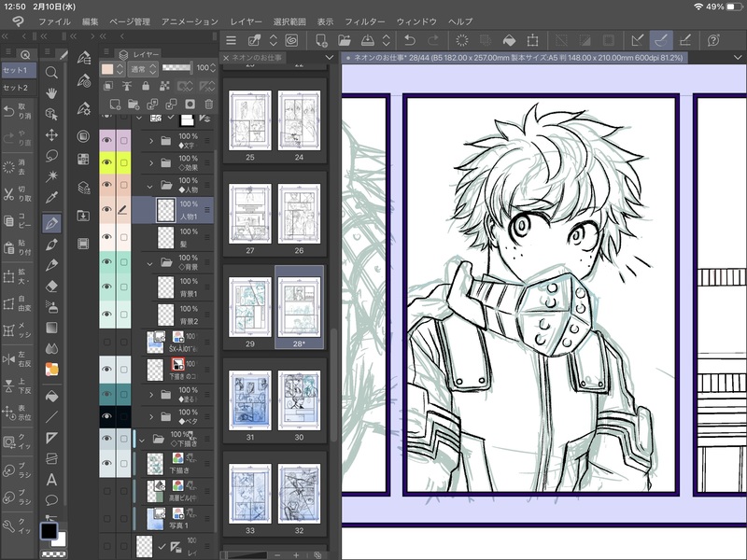The width and height of the screenshot is (747, 560).
Task: Click the 左右反転 flip horizontal button
Action: 18,358
